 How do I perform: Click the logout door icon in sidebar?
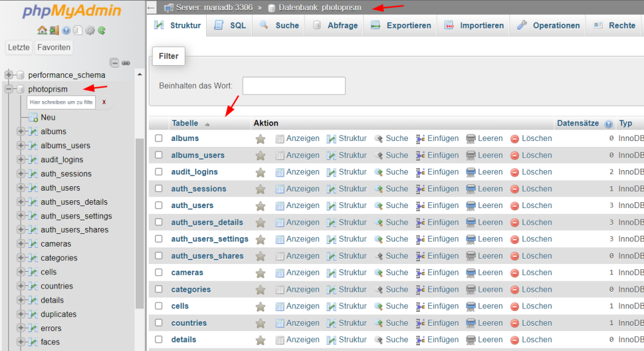pyautogui.click(x=54, y=30)
